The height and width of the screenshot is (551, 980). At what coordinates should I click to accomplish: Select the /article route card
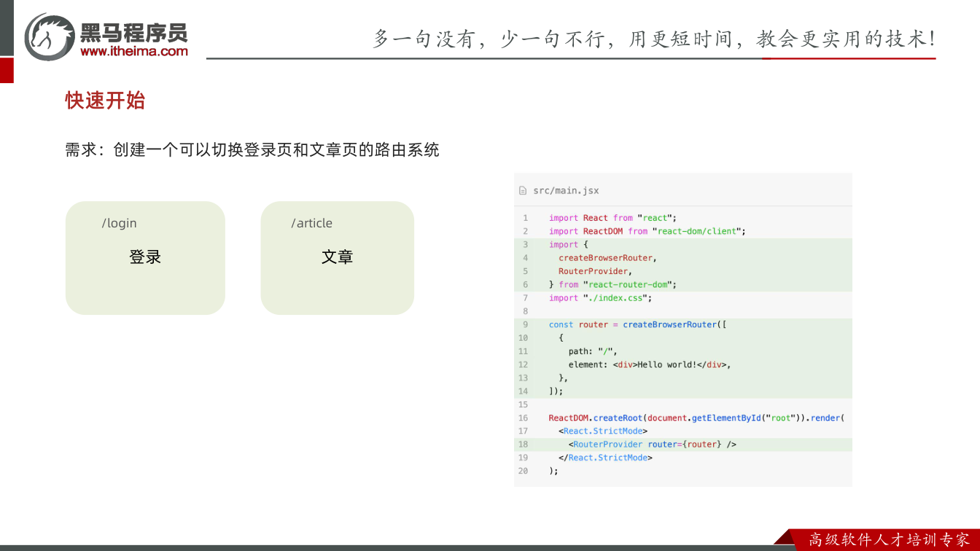337,258
